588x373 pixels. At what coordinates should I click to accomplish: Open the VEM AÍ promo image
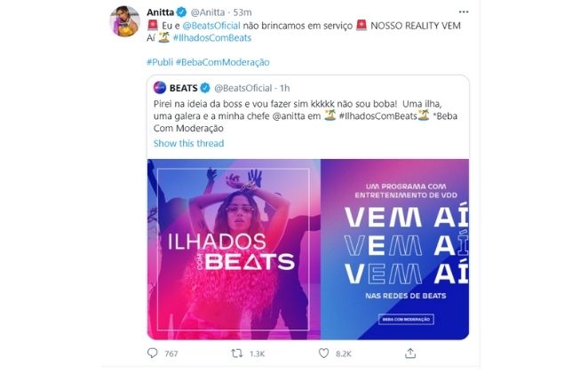point(395,250)
